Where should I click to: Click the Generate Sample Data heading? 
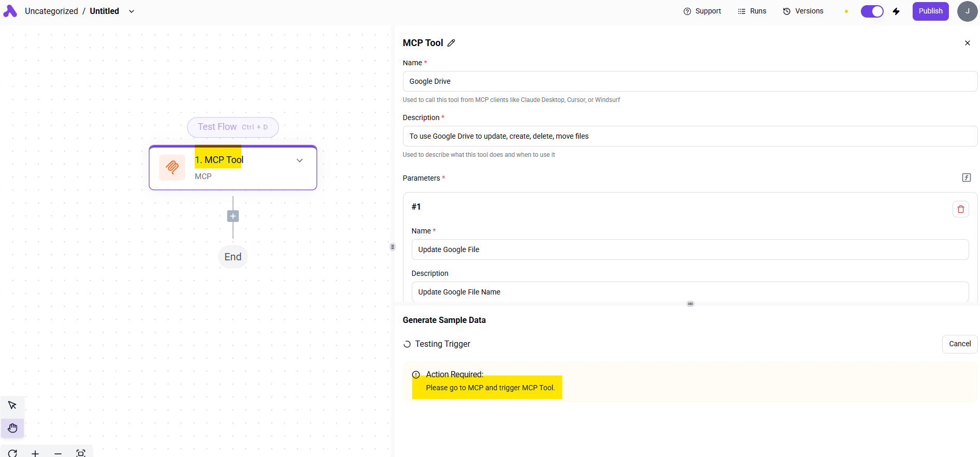pos(444,320)
